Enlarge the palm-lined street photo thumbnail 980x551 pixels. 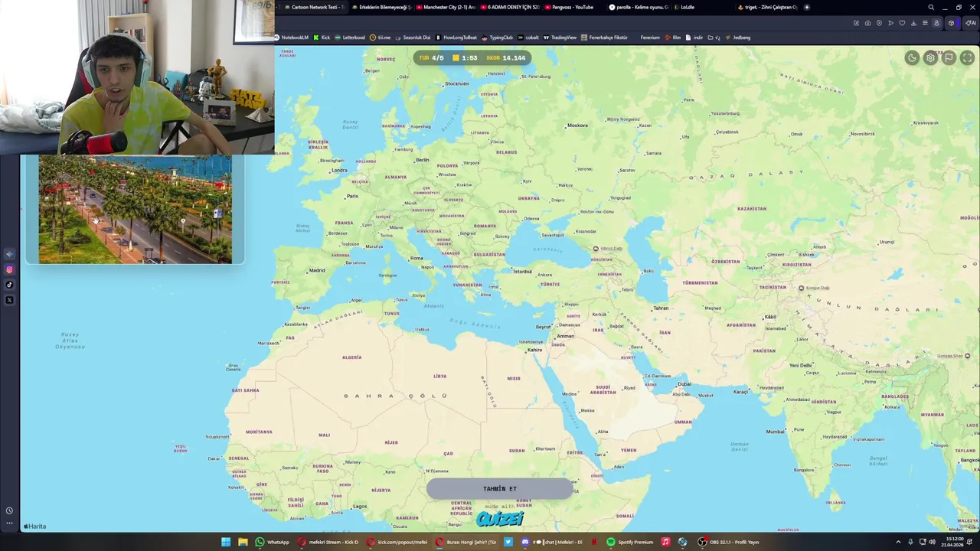(135, 210)
